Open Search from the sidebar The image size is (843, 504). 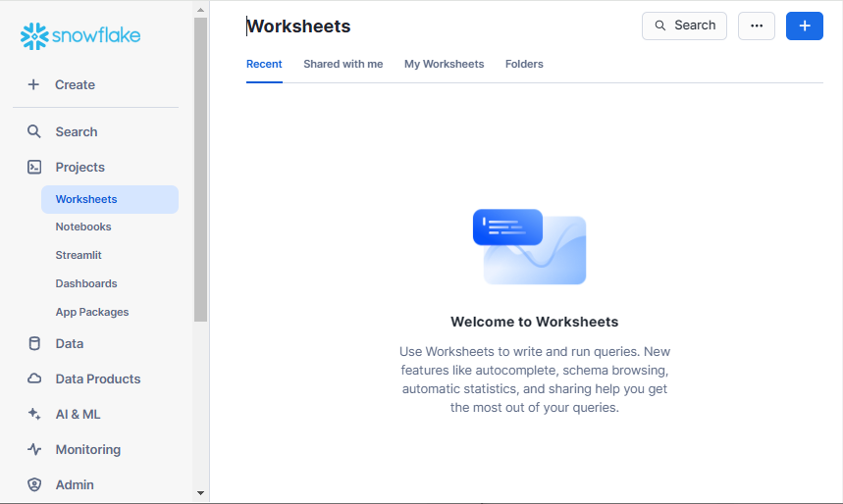77,132
